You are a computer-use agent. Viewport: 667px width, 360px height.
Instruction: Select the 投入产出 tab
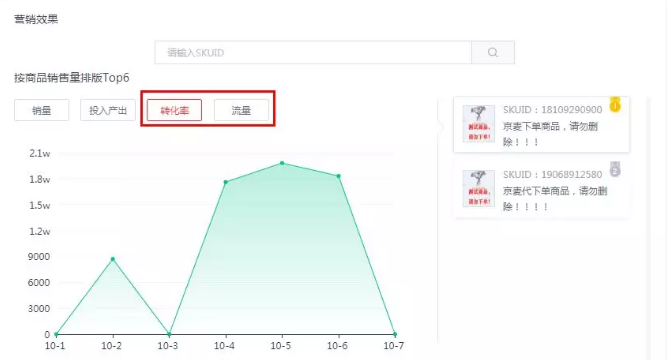pos(108,110)
